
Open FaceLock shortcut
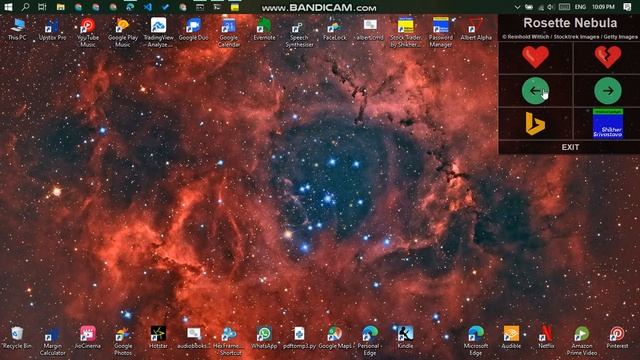click(334, 29)
